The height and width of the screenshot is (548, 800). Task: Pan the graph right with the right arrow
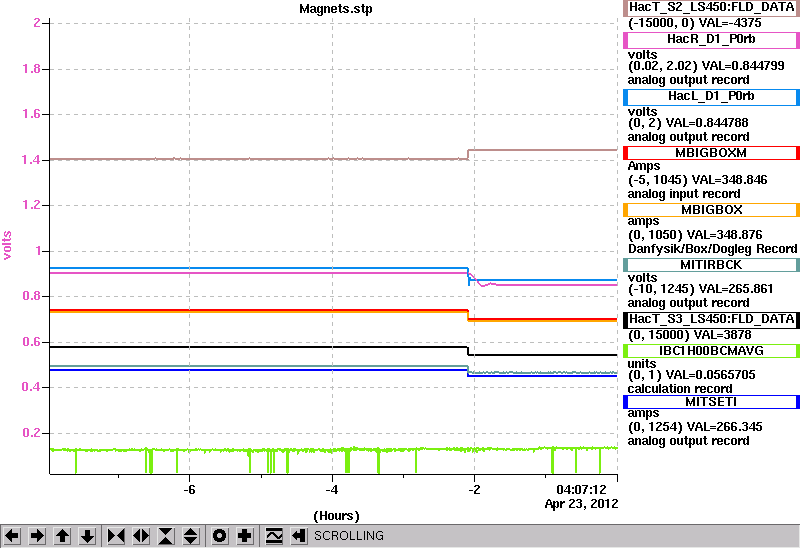[37, 536]
